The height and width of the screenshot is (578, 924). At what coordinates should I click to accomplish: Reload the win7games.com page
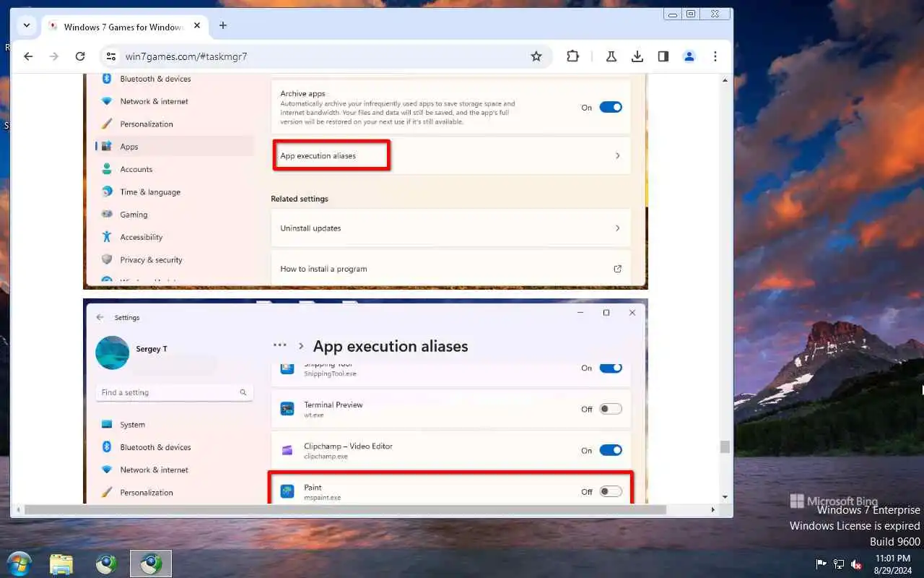(x=80, y=56)
